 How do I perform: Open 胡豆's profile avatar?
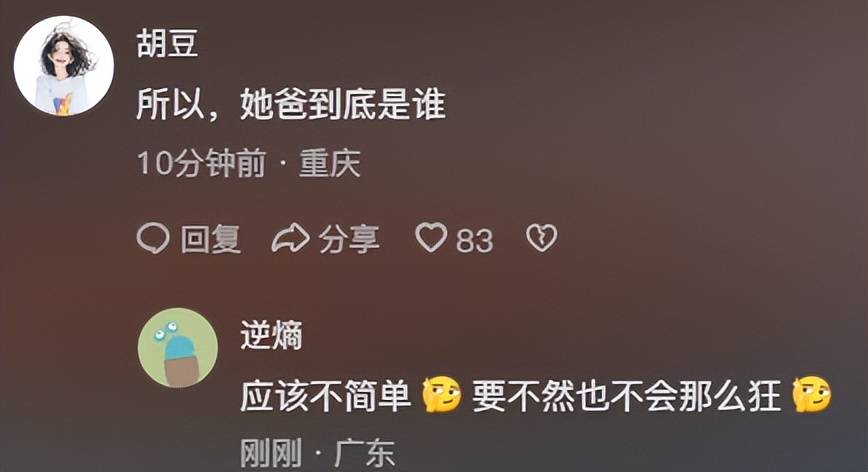64,66
